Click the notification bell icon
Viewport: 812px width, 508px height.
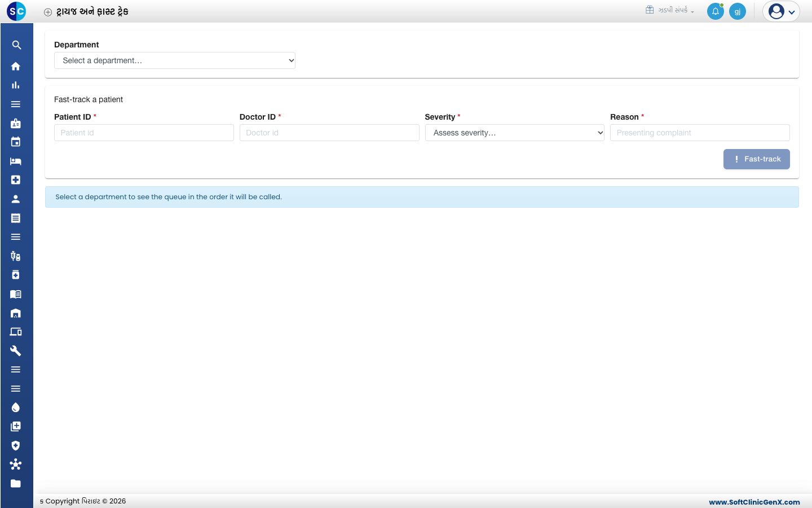point(716,11)
